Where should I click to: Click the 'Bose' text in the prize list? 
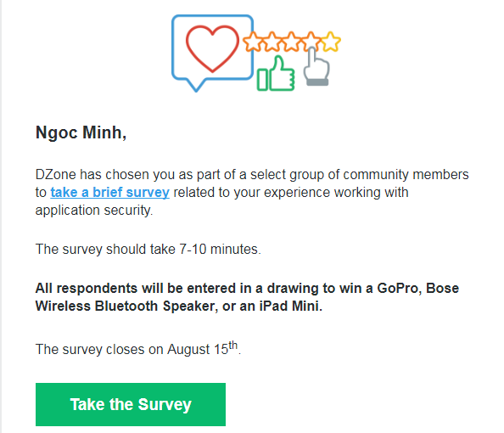(x=443, y=288)
